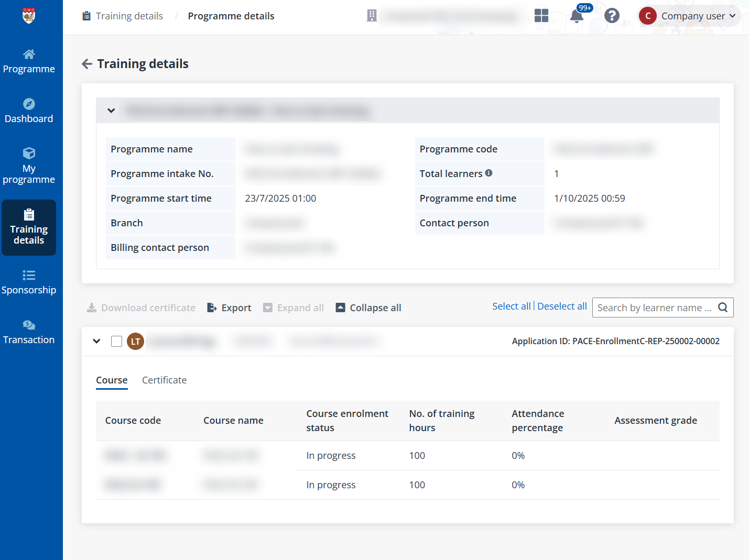Screen dimensions: 749x560
Task: Collapse the programme info panel chevron
Action: [x=111, y=111]
